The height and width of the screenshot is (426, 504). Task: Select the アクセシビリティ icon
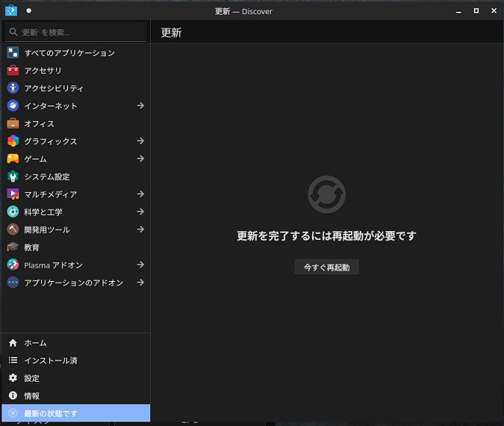(x=13, y=88)
